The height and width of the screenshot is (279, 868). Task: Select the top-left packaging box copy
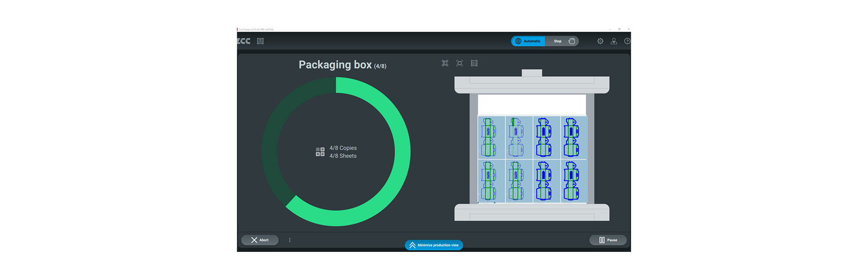click(x=491, y=138)
